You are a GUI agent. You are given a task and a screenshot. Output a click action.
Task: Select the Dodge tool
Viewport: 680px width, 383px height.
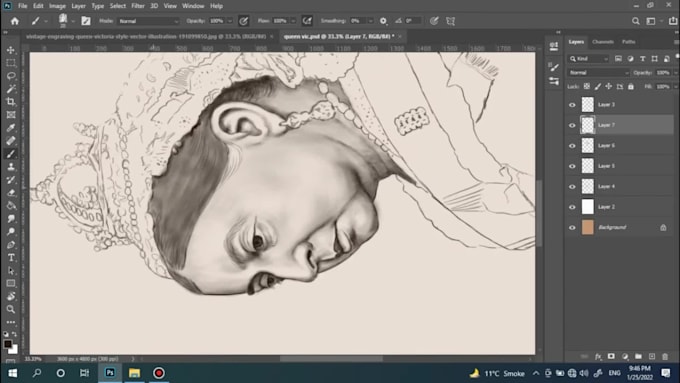tap(11, 232)
